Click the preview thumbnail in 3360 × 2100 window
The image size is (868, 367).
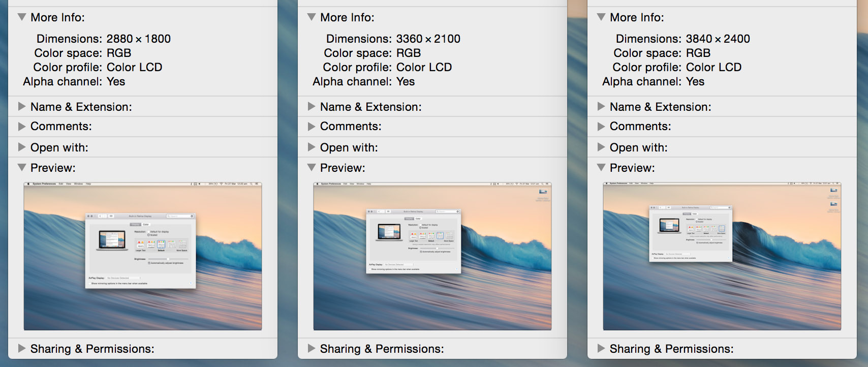click(432, 256)
